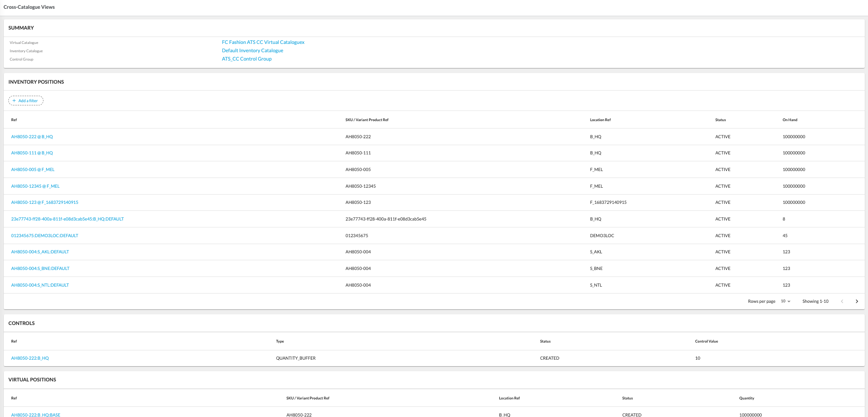Open the Default Inventory Catalogue
868x417 pixels.
tap(252, 50)
